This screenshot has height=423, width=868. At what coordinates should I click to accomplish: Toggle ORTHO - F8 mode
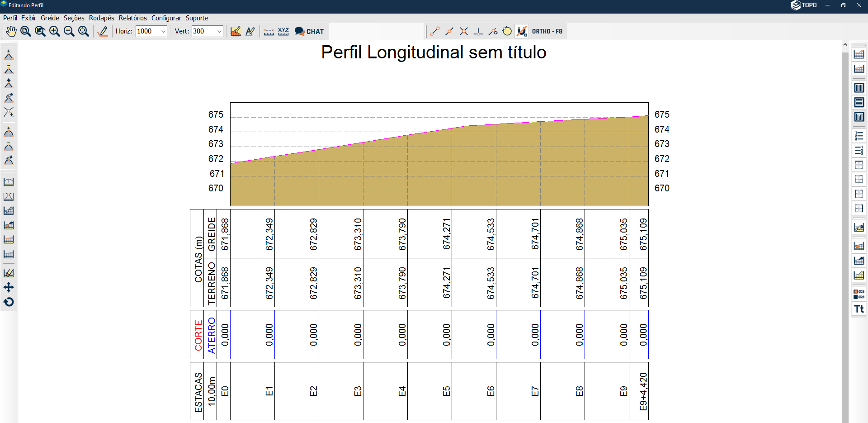click(x=547, y=31)
